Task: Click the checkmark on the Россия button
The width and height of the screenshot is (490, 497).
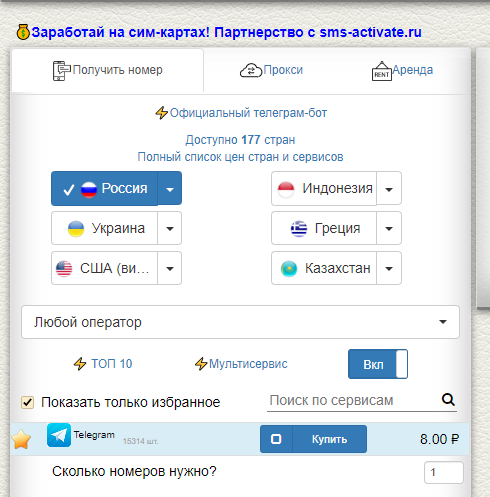Action: (x=68, y=190)
